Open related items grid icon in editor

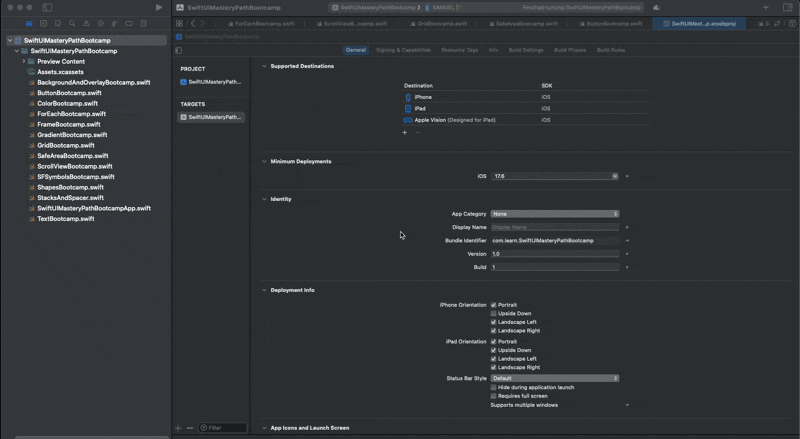click(x=179, y=23)
